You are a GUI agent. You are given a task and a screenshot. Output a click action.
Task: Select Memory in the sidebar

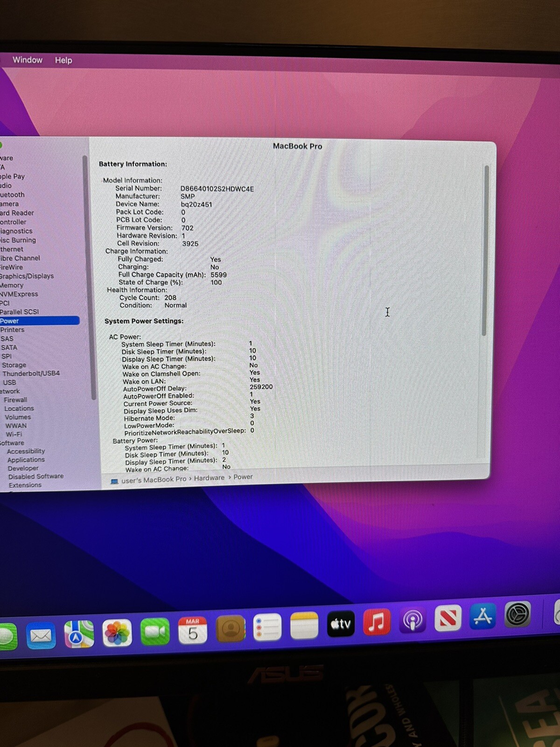click(12, 285)
